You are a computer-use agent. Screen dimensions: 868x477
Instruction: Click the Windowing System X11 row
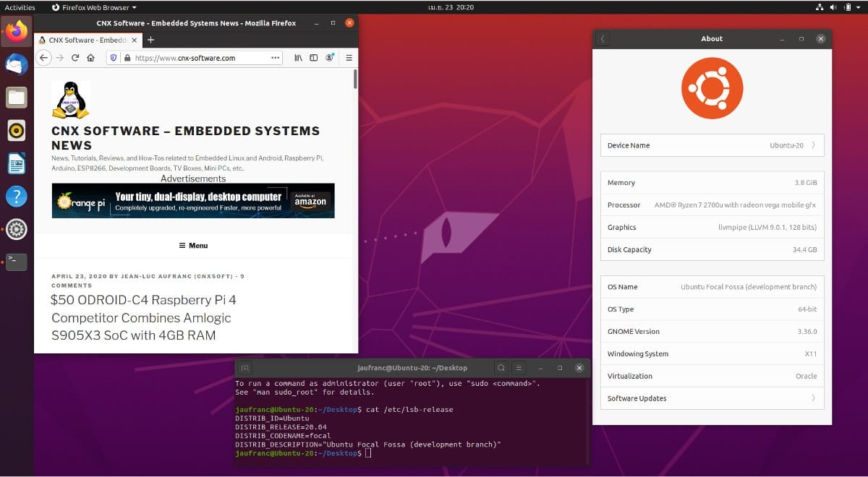point(712,354)
